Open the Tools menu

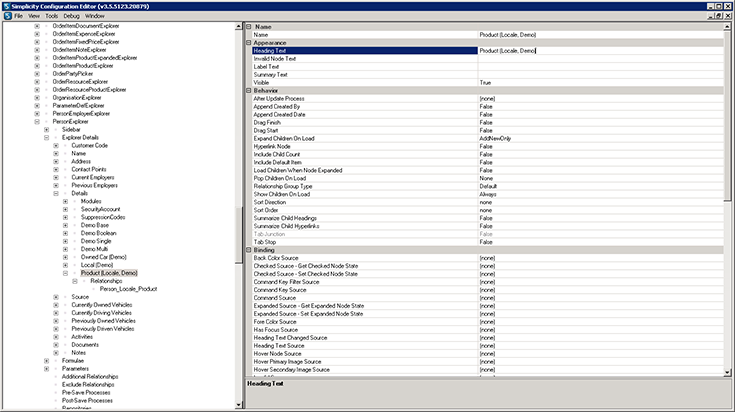[52, 16]
